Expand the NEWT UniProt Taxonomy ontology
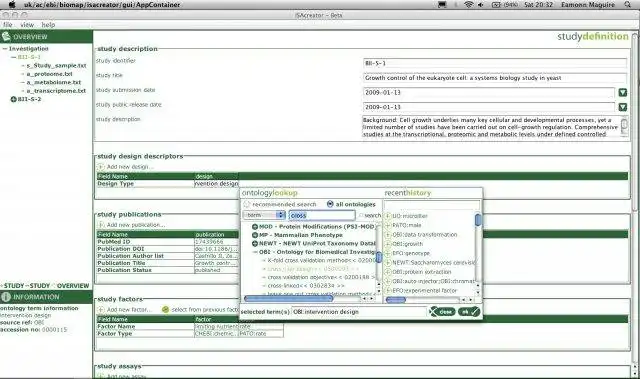 pyautogui.click(x=255, y=243)
